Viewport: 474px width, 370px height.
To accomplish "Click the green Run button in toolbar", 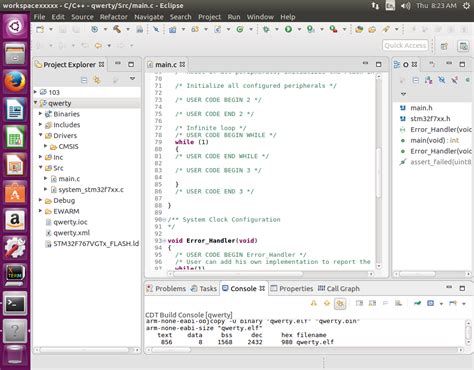I will tap(288, 29).
